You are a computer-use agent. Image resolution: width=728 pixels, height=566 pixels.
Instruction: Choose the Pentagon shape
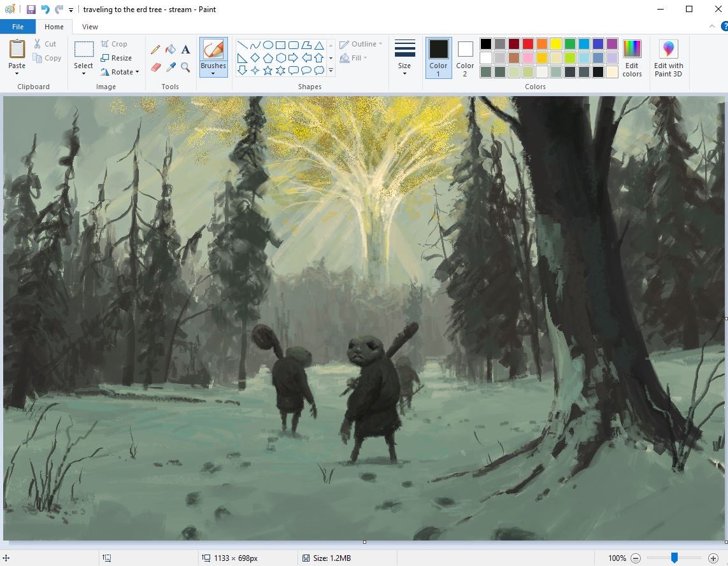point(268,58)
